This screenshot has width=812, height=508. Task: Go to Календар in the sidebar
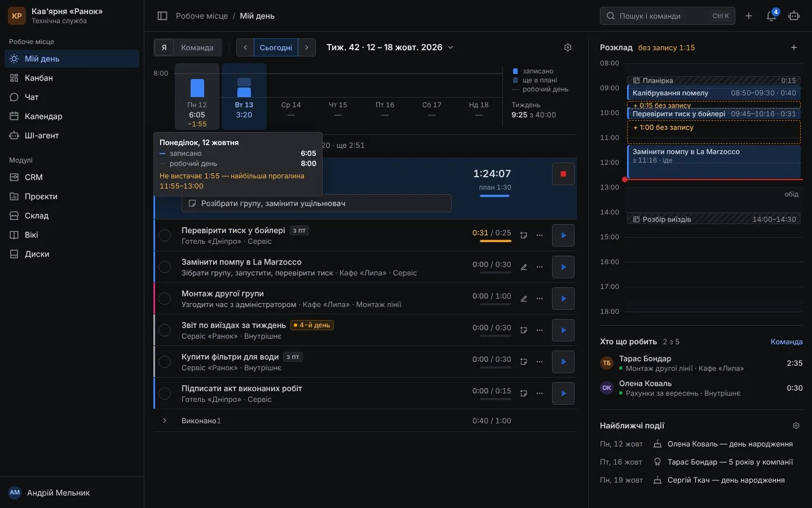[x=72, y=116]
